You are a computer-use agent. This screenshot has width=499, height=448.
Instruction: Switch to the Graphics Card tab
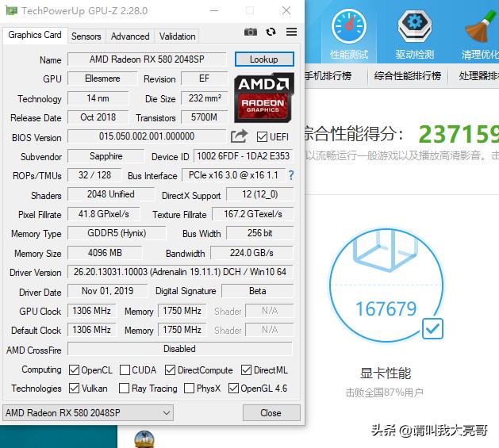pyautogui.click(x=35, y=35)
